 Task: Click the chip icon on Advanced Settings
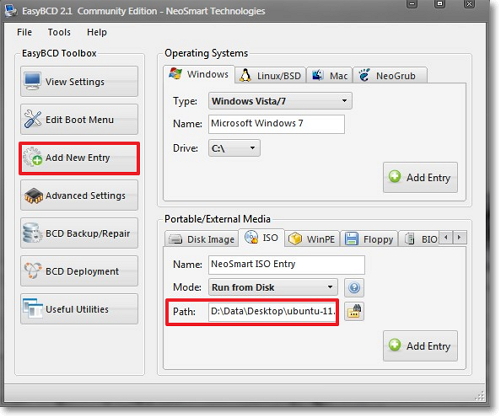(33, 196)
